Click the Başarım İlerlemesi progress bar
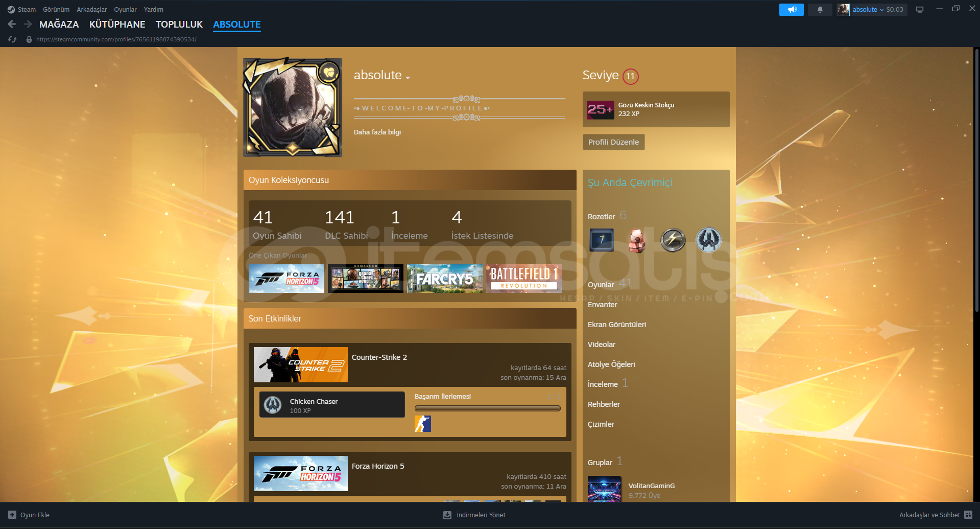The width and height of the screenshot is (980, 529). tap(488, 408)
